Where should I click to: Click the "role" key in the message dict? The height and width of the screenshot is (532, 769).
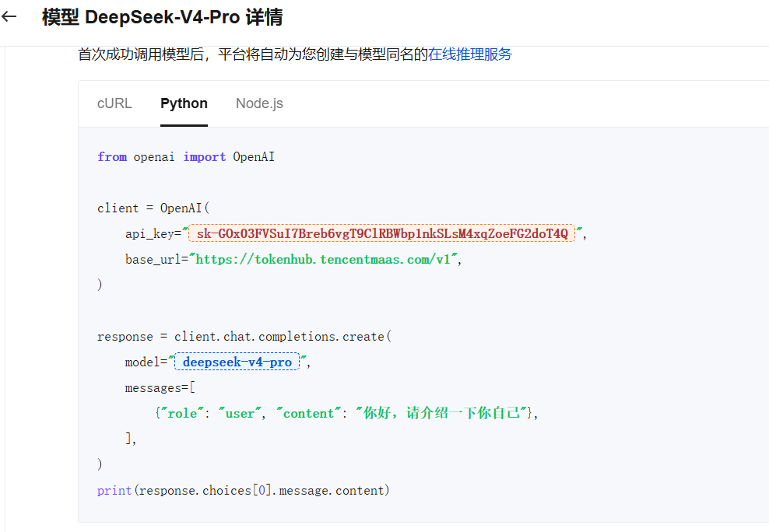coord(182,414)
